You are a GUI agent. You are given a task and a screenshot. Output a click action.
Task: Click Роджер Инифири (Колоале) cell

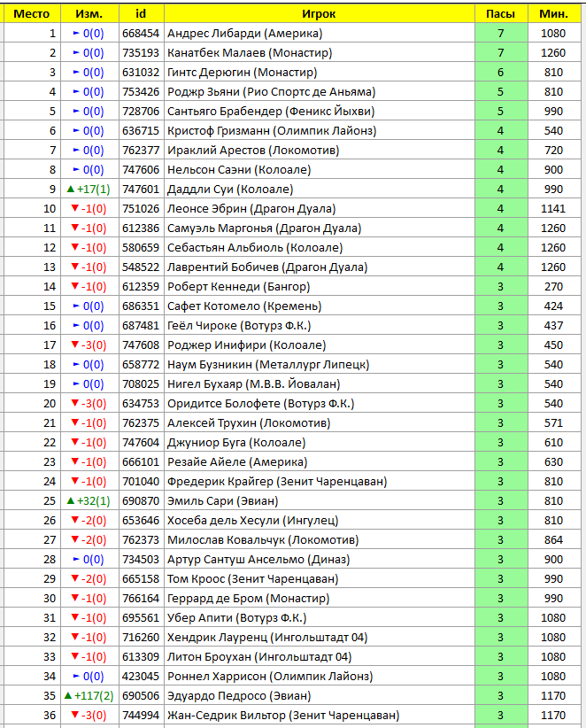pos(320,345)
